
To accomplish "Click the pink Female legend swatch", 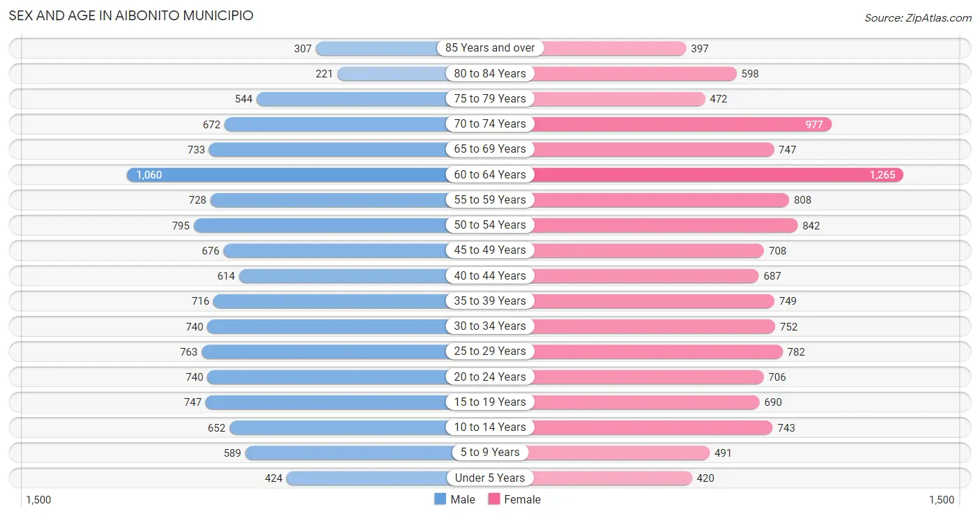I will pos(494,499).
